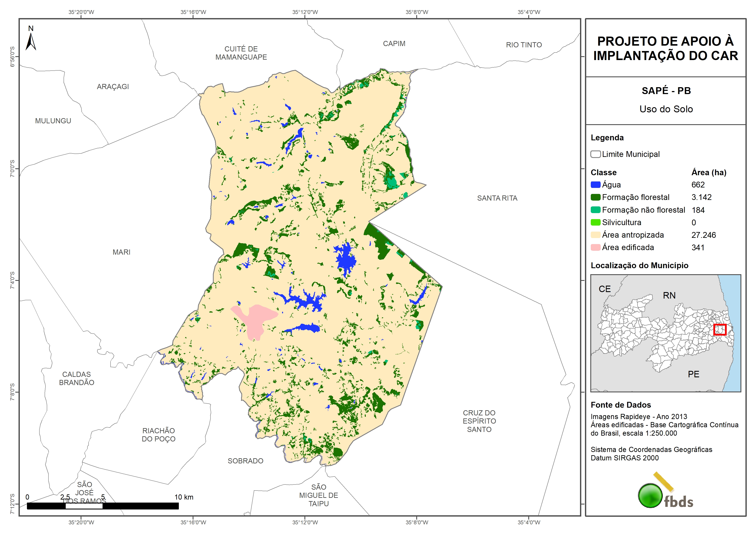The image size is (756, 534).
Task: Click the CRUZ DO ESPÍRITO SANTO label
Action: (x=479, y=421)
